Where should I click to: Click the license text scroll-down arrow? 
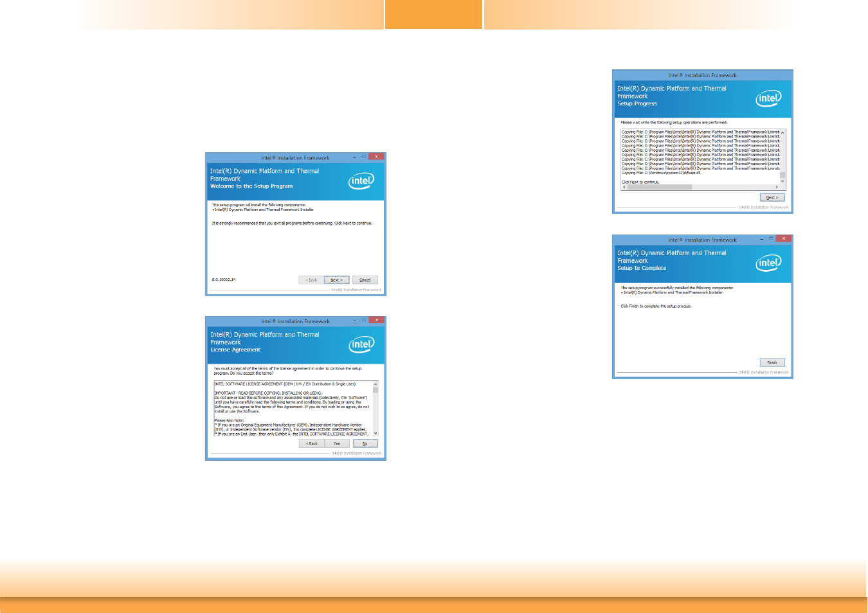click(375, 434)
